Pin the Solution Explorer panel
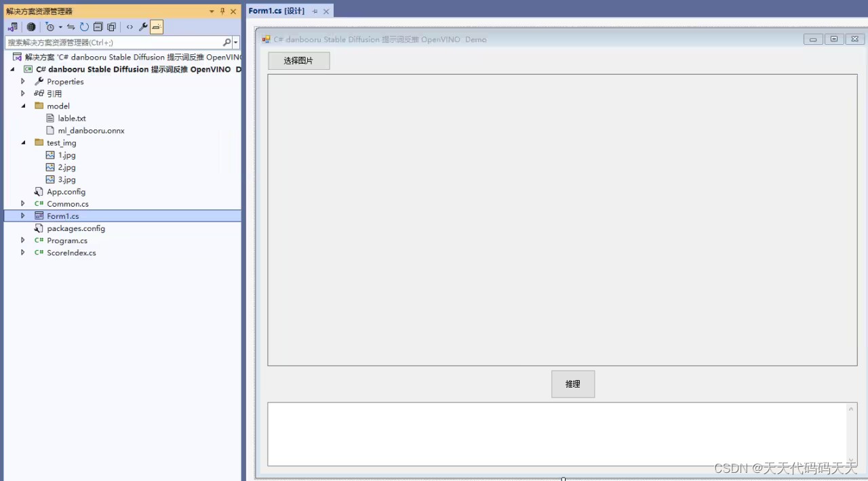This screenshot has width=868, height=481. [x=222, y=11]
